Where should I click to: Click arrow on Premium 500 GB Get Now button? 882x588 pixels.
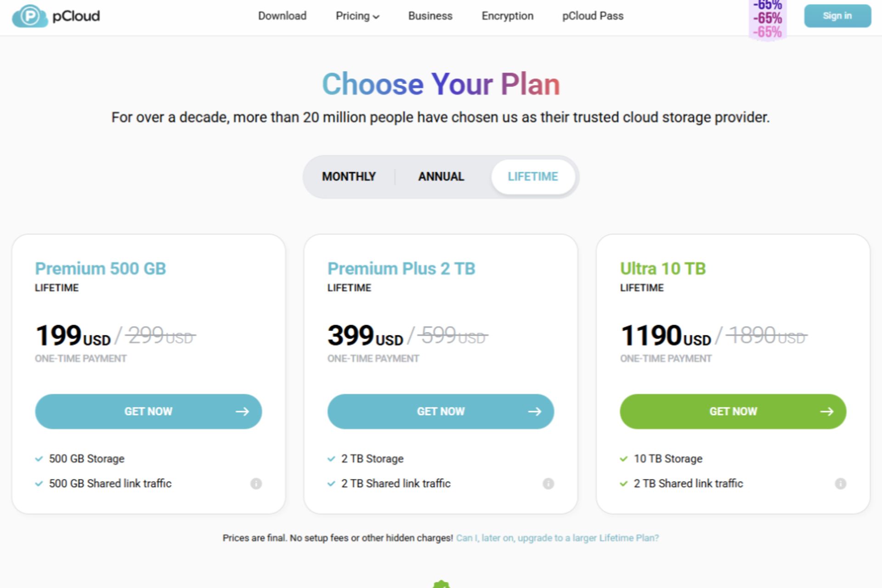pos(242,411)
